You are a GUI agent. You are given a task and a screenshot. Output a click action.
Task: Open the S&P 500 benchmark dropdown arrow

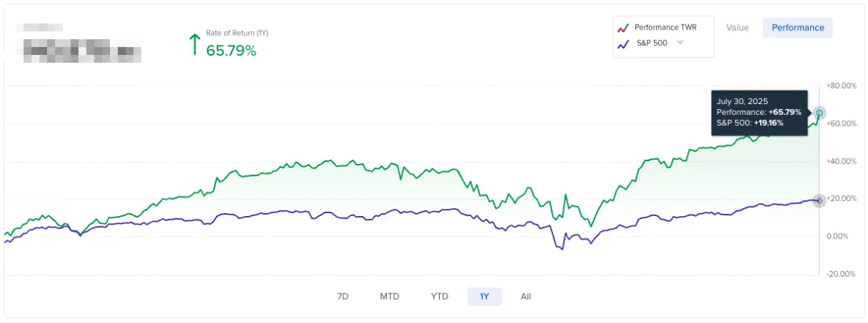[680, 43]
